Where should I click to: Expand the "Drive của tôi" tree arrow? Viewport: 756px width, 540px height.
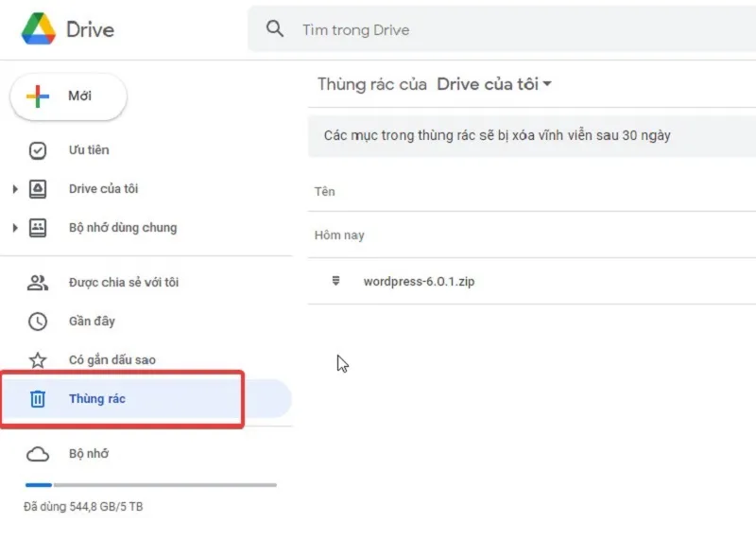(x=15, y=189)
